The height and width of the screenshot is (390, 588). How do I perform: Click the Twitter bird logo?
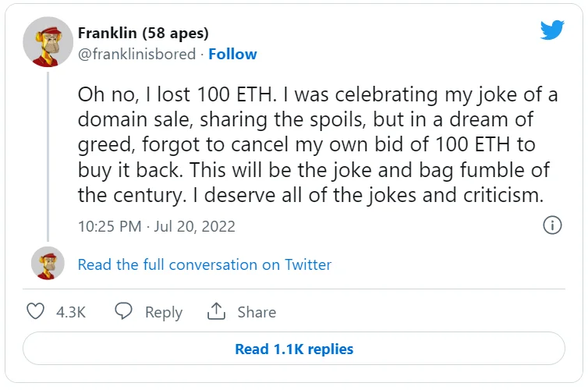(552, 30)
